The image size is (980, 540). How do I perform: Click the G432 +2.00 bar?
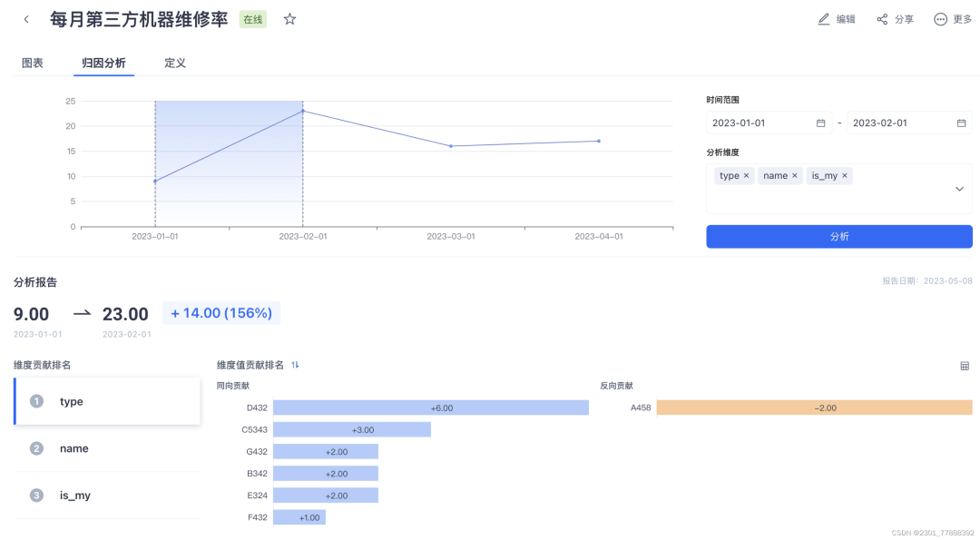click(x=326, y=451)
